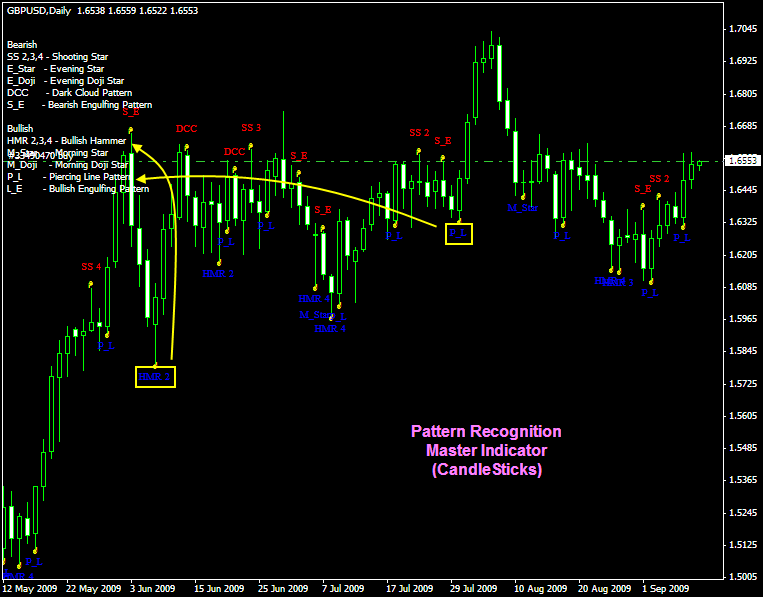This screenshot has height=597, width=763.
Task: Click the 'P_L - Piercing Line Pattern' legend line
Action: point(69,177)
